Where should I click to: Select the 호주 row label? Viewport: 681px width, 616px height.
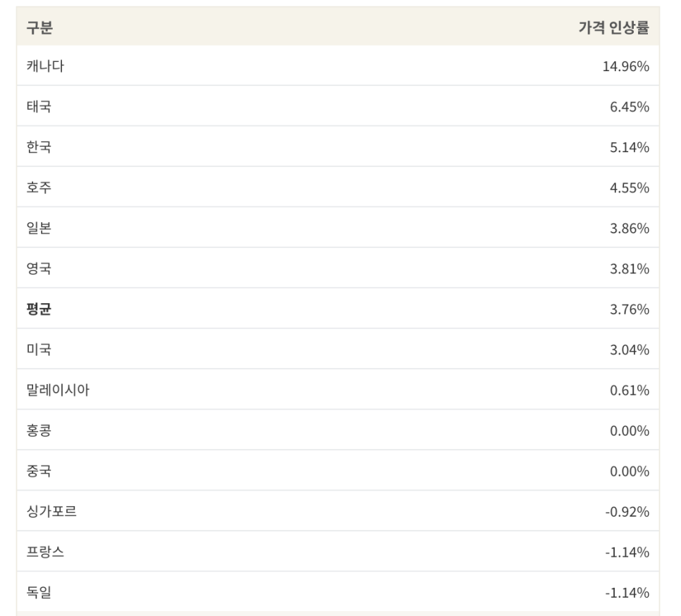click(39, 187)
